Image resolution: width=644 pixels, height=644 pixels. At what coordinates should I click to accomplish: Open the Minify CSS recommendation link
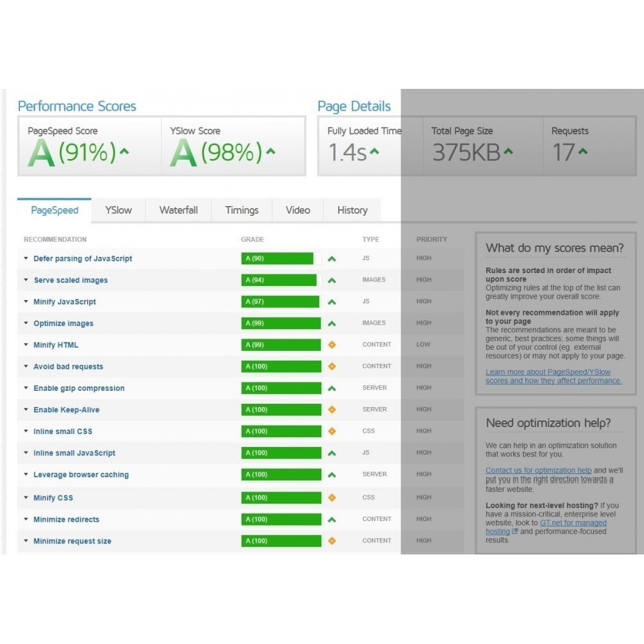click(53, 498)
